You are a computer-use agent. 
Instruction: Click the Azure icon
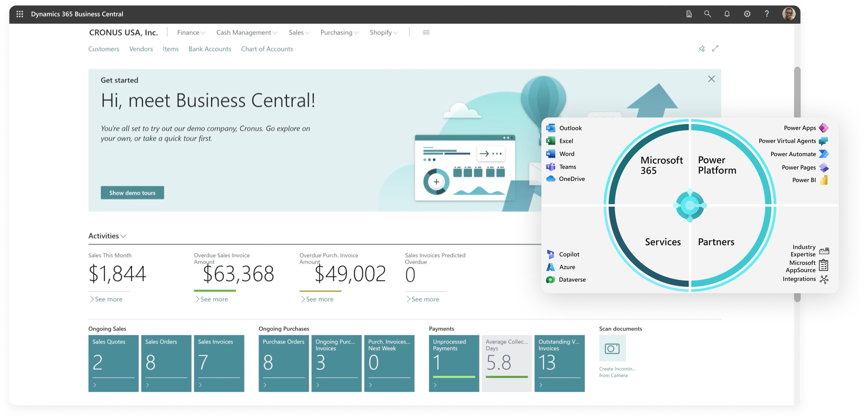(x=550, y=267)
